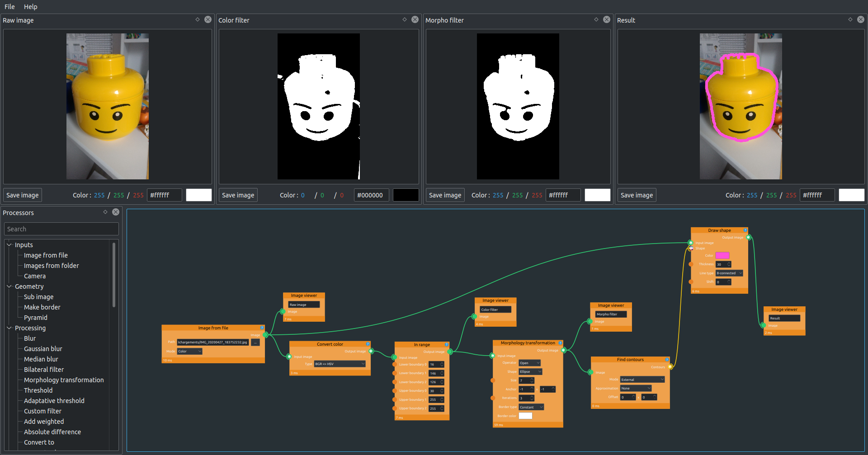The width and height of the screenshot is (868, 455).
Task: Open Shape dropdown showing Ellipse
Action: (530, 372)
